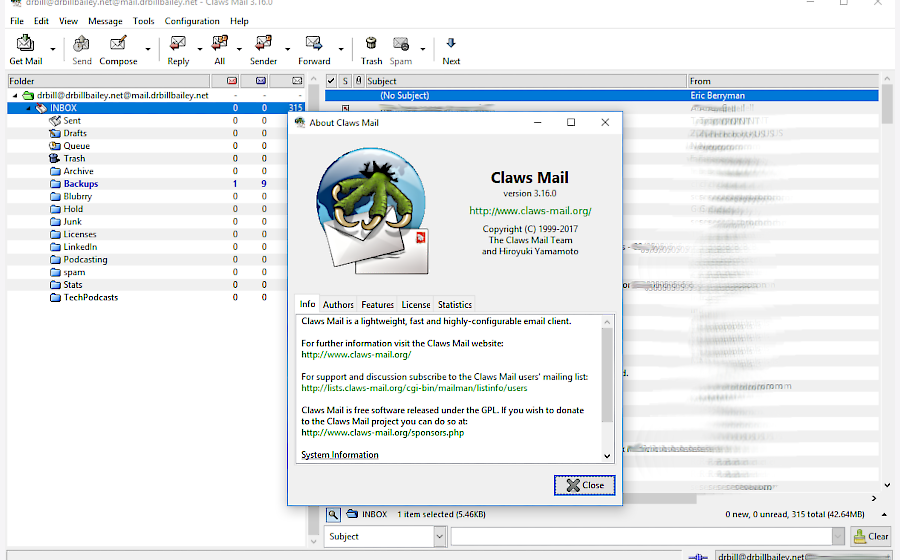Click the quick search text field
The image size is (900, 560).
coord(642,536)
